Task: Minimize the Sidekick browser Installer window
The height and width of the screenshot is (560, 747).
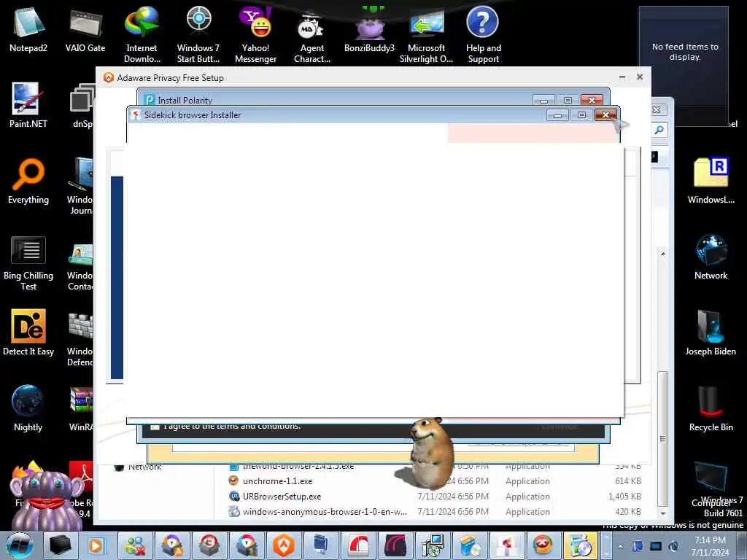Action: pos(557,114)
